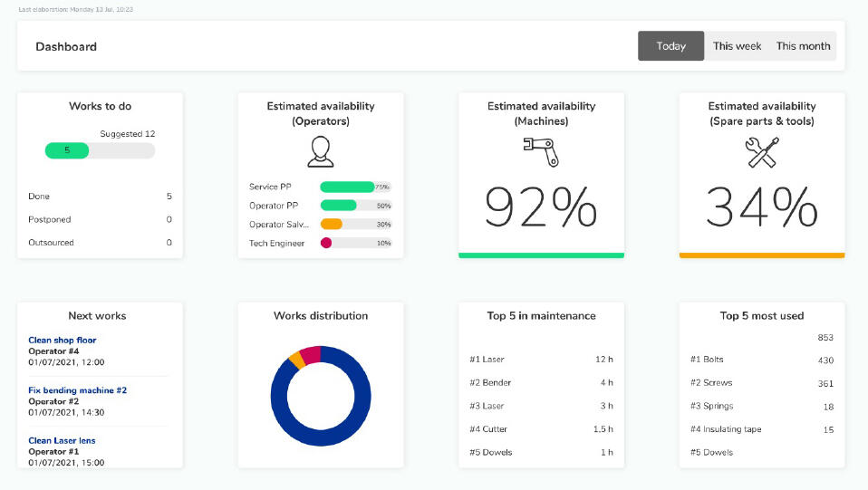This screenshot has width=868, height=490.
Task: Click the Service PP availability bar
Action: click(x=354, y=187)
